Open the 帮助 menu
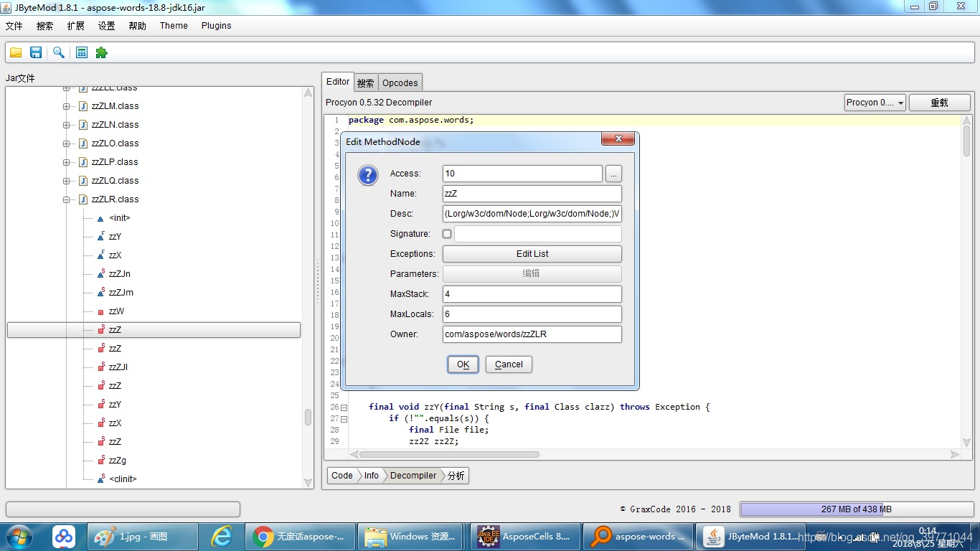Viewport: 980px width, 551px height. 137,26
